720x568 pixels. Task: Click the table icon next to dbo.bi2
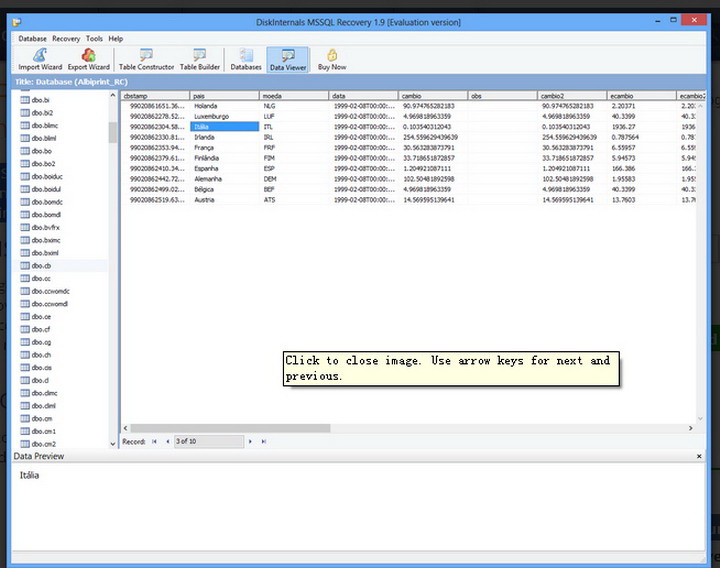pyautogui.click(x=25, y=112)
